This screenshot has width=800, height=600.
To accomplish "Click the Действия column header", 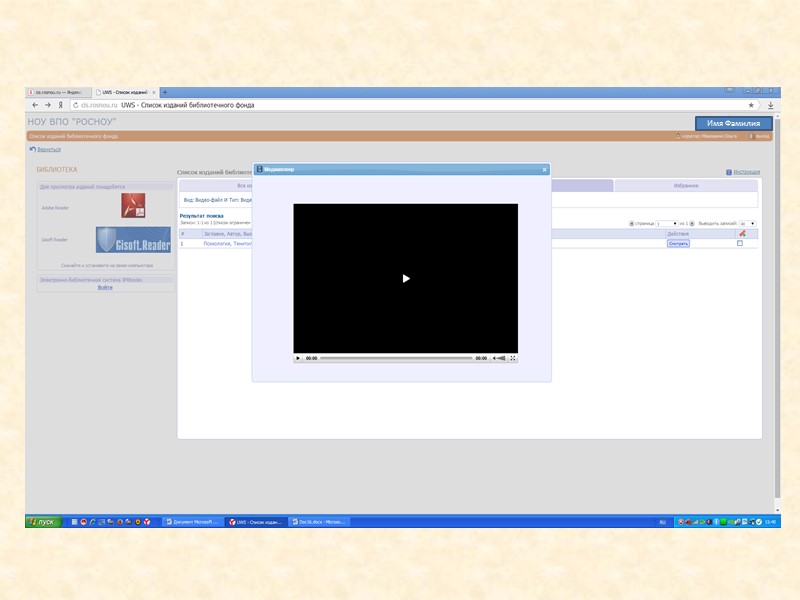I will (678, 234).
